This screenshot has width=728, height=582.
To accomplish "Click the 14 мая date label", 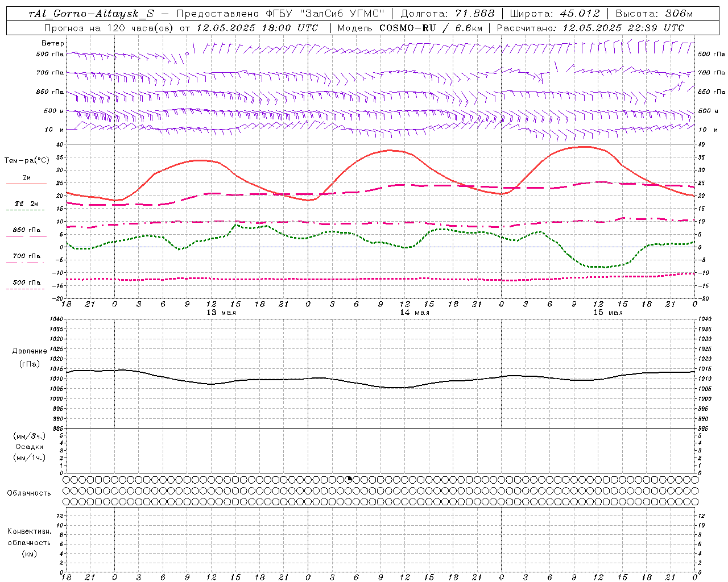I will [415, 313].
